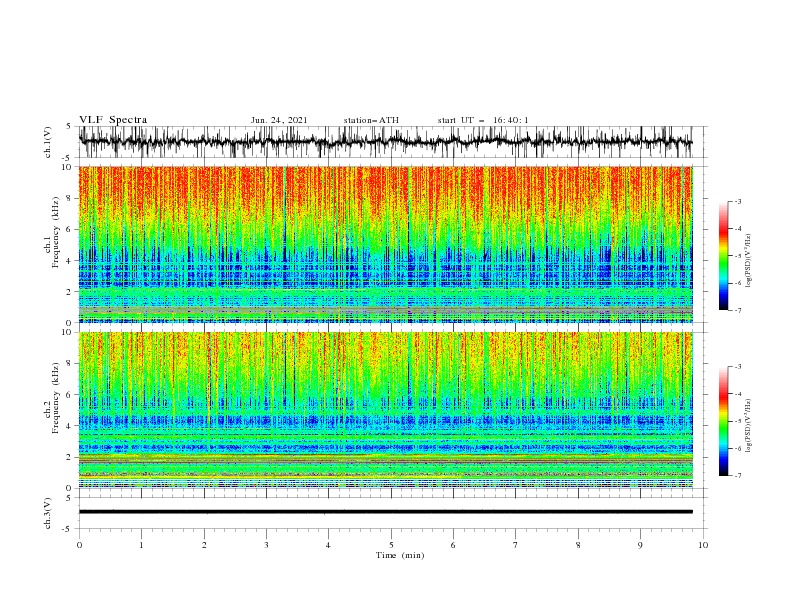This screenshot has height=612, width=792.
Task: Select the date "Jun. 24, 2021"
Action: coord(279,120)
